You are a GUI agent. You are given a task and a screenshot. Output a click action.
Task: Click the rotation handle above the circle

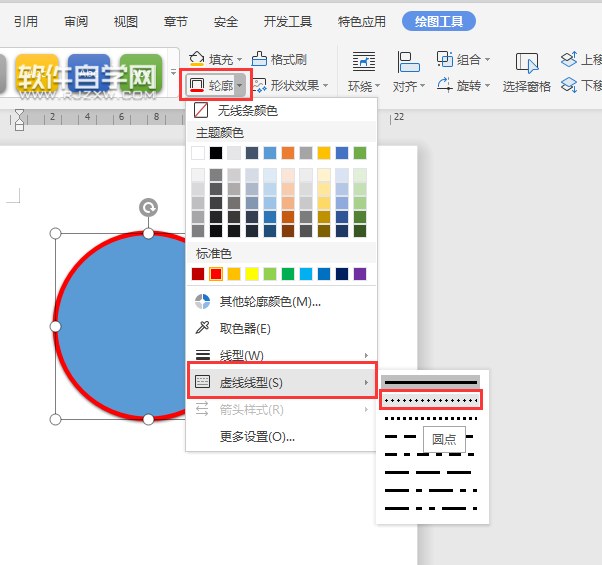pos(149,208)
